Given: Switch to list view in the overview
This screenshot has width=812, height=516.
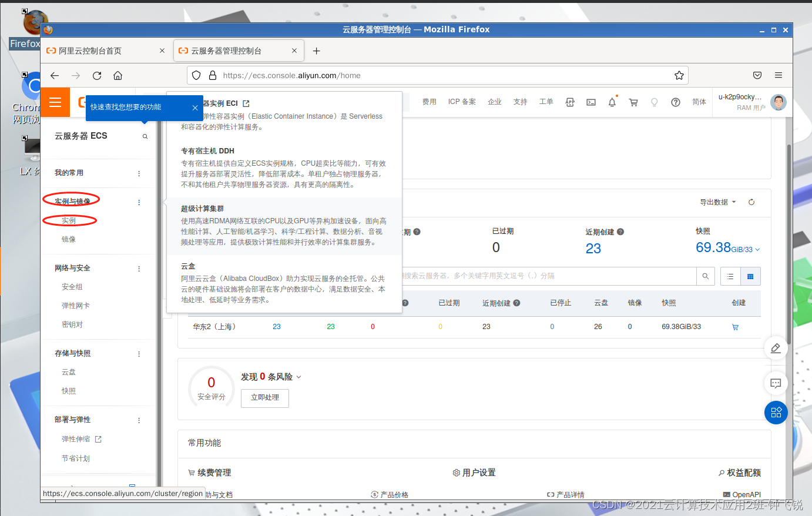Looking at the screenshot, I should pos(730,276).
